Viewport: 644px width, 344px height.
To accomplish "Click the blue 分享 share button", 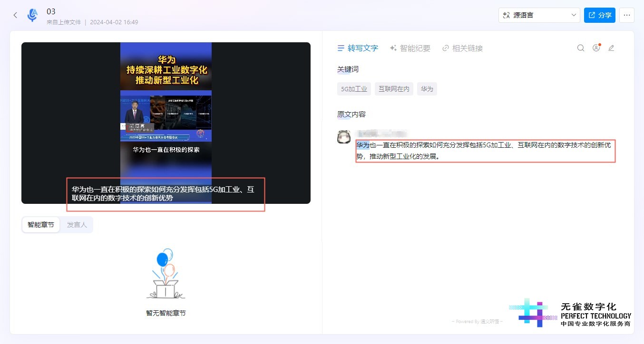I will pyautogui.click(x=600, y=15).
